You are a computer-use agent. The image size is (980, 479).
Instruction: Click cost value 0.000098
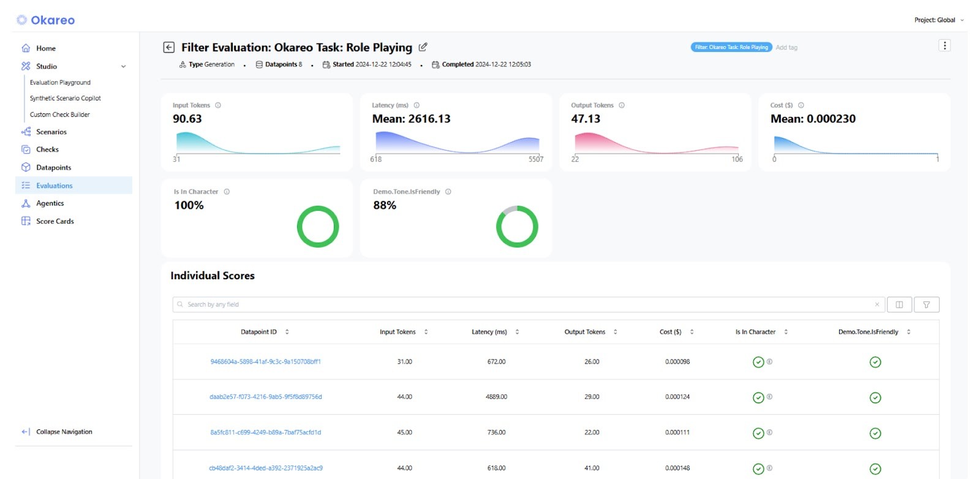click(x=677, y=361)
